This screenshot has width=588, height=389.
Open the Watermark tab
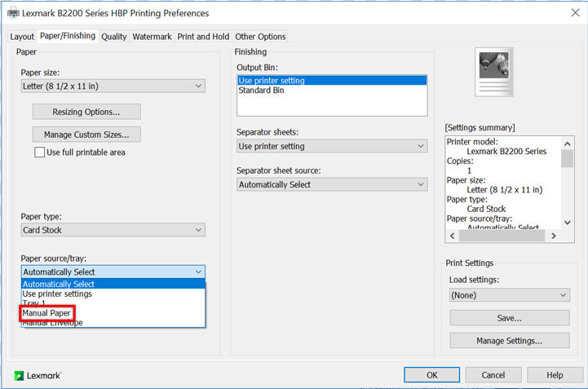point(152,37)
